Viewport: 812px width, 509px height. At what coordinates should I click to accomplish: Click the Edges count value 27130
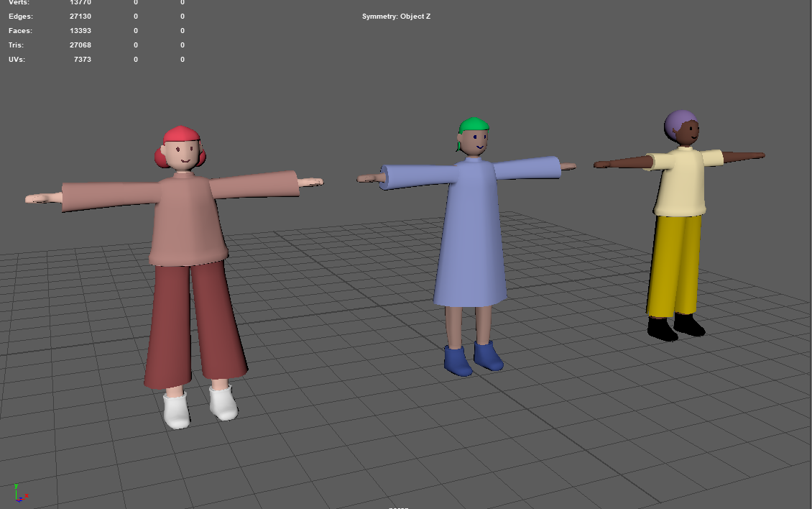coord(80,16)
